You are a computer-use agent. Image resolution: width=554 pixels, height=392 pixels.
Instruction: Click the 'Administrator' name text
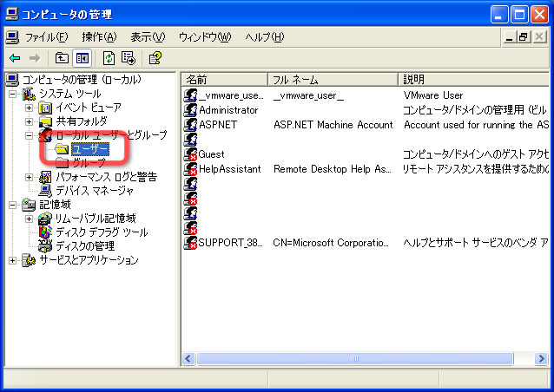tap(228, 110)
